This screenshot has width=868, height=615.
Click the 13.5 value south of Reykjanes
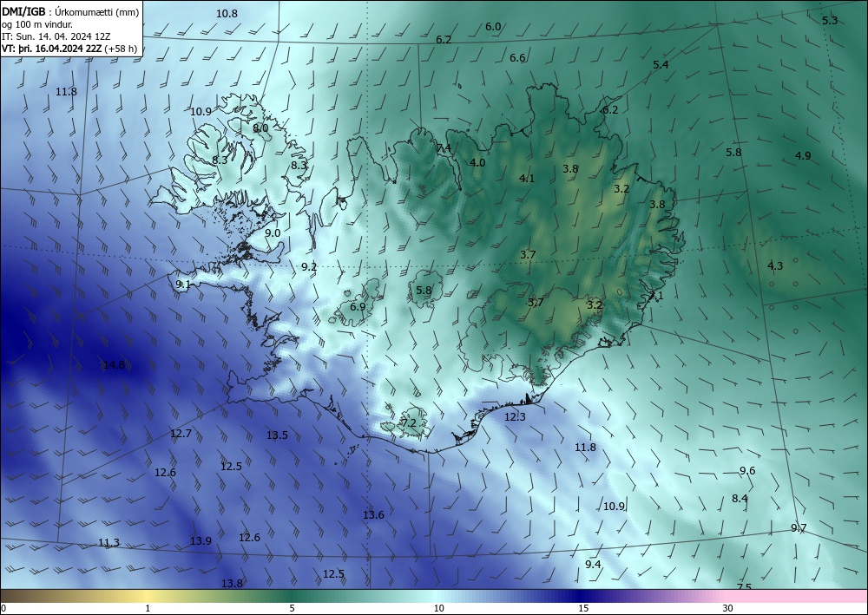coord(277,435)
